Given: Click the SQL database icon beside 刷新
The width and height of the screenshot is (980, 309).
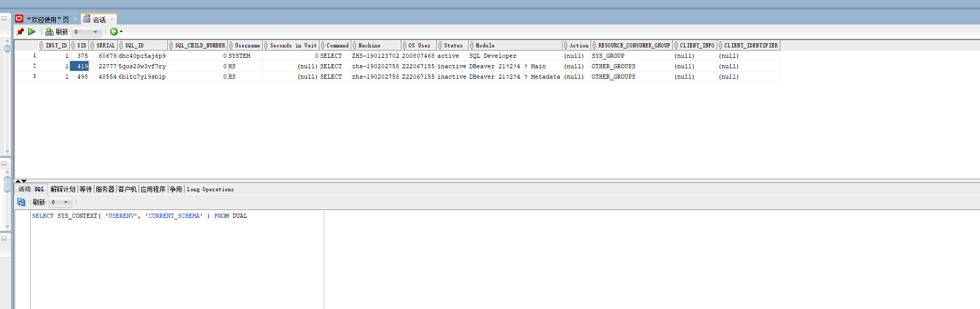Looking at the screenshot, I should click(50, 32).
